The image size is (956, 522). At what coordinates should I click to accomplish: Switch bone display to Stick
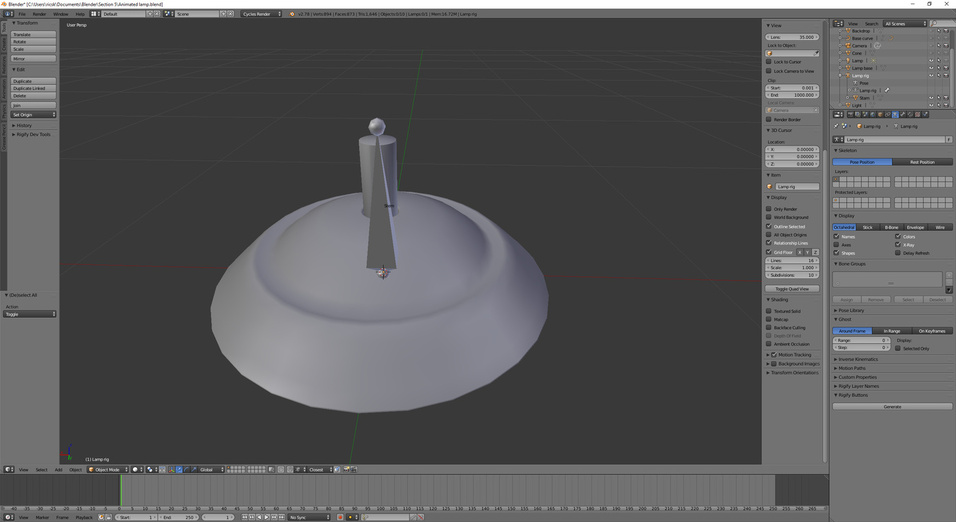(867, 227)
